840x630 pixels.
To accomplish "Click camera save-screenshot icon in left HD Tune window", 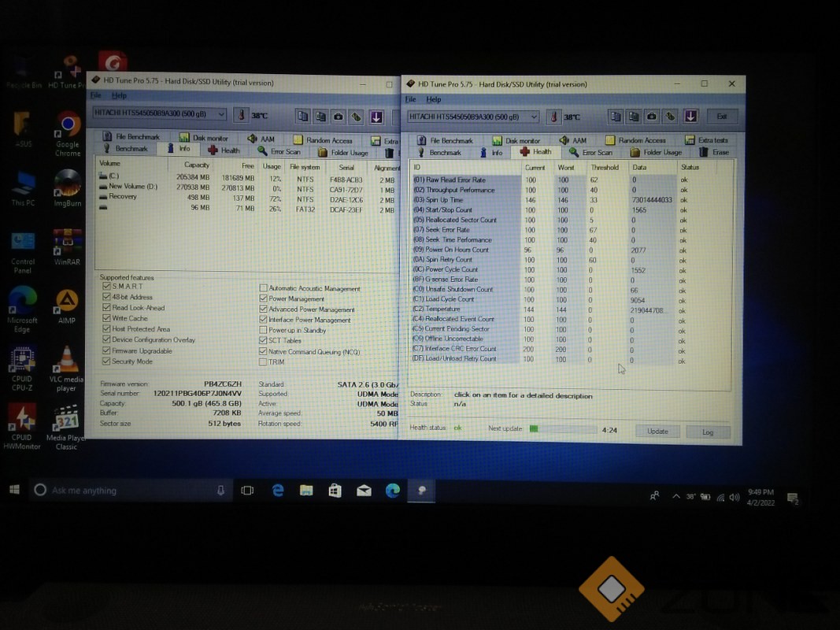I will pyautogui.click(x=338, y=116).
